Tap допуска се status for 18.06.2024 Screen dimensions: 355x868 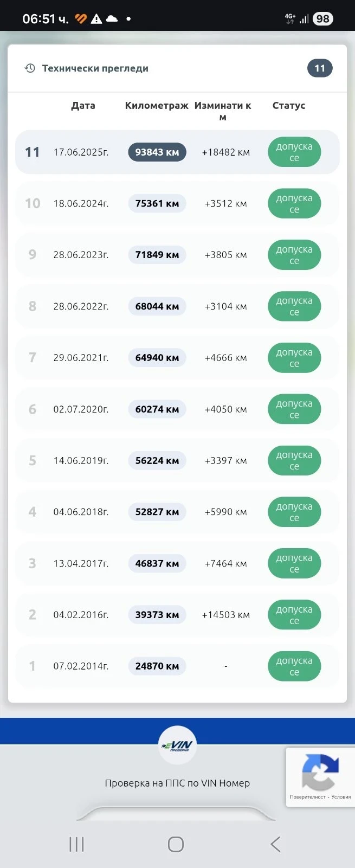coord(294,204)
